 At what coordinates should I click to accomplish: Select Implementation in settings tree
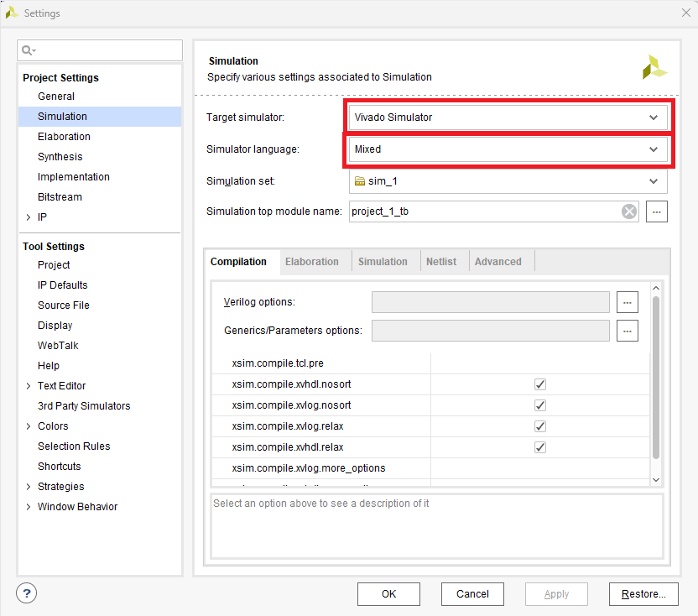pos(74,177)
